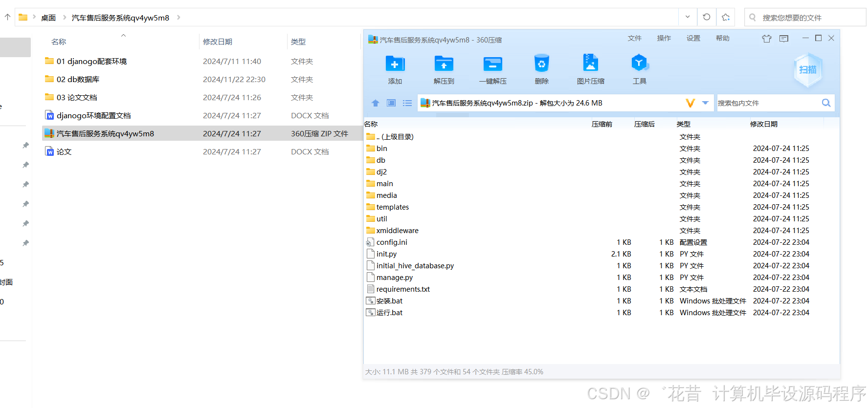Click the zip icon of 汽车售后服务系统qv4yw5m8

49,133
